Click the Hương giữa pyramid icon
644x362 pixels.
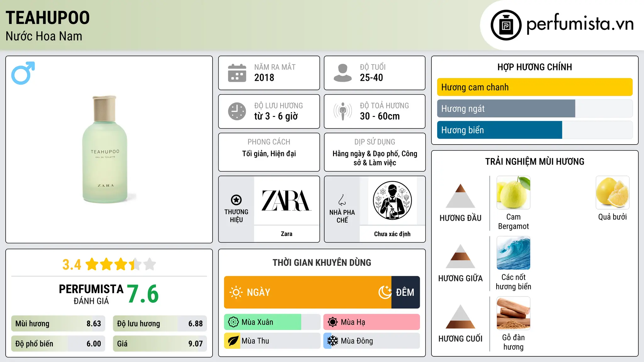click(x=460, y=256)
